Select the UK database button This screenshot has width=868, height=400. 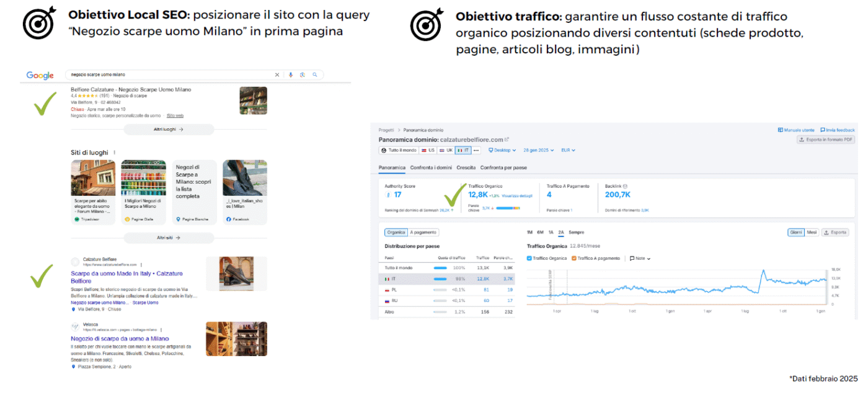[446, 150]
